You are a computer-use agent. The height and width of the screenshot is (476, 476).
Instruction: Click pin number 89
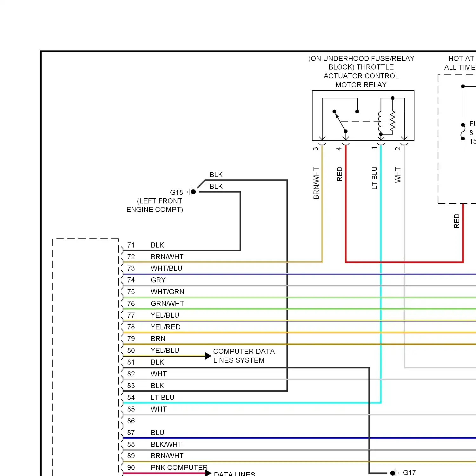coord(131,456)
